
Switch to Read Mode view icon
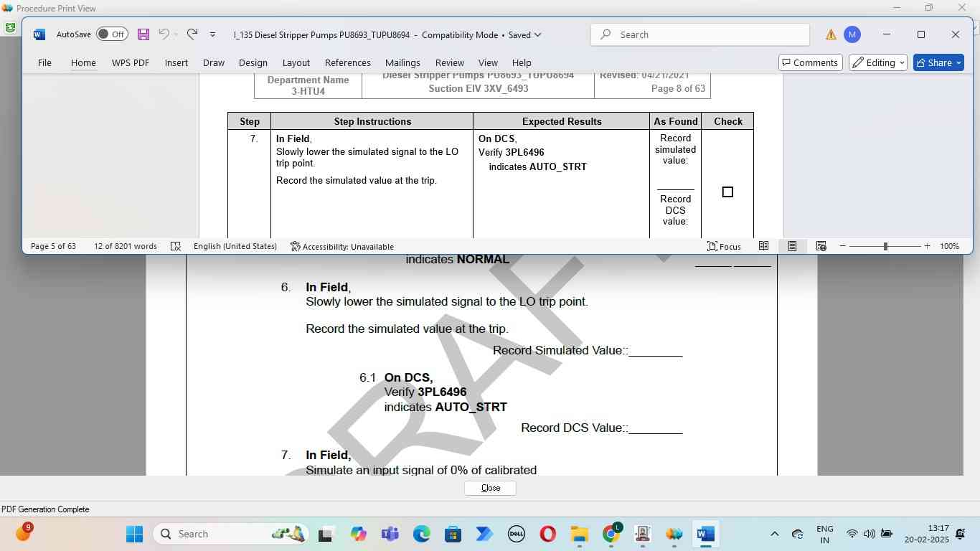763,246
